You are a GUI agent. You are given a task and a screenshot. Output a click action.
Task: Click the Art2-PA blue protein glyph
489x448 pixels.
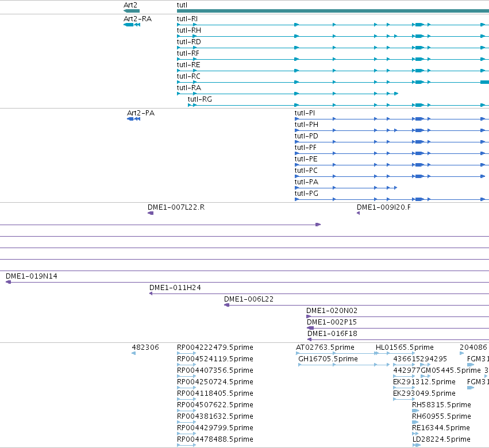pos(134,119)
